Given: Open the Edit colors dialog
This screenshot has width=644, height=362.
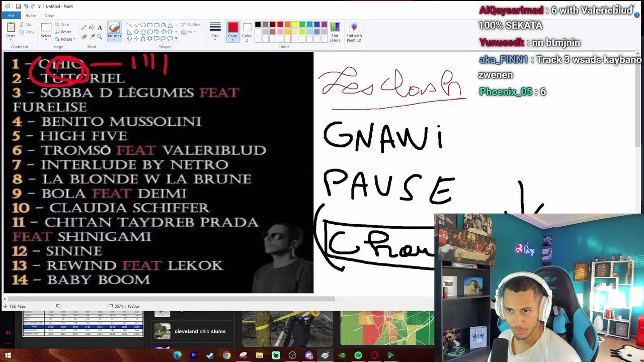Looking at the screenshot, I should pyautogui.click(x=335, y=31).
